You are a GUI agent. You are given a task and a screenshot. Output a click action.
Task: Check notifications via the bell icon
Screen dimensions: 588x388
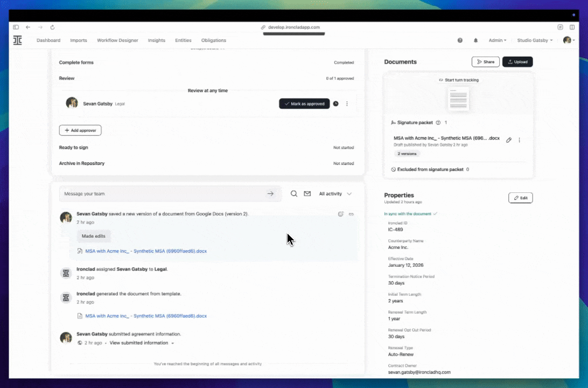(x=475, y=40)
